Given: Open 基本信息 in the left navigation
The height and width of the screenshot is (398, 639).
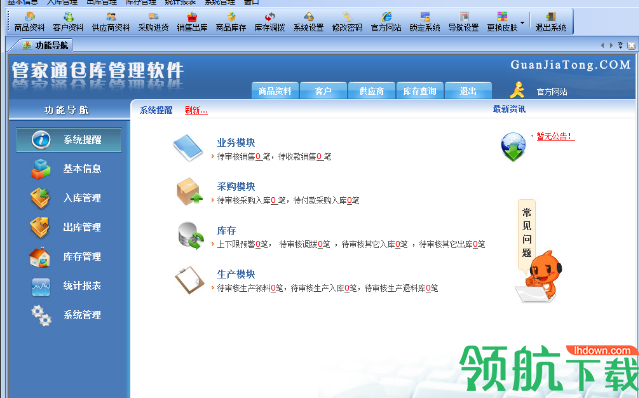Looking at the screenshot, I should 66,169.
